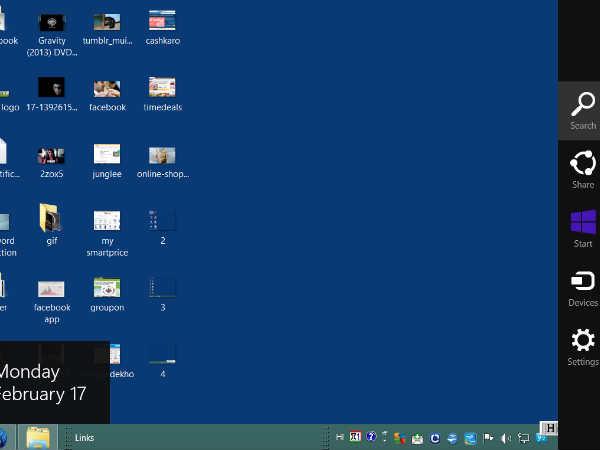The image size is (600, 450).
Task: Click the floating H language box
Action: tap(549, 428)
